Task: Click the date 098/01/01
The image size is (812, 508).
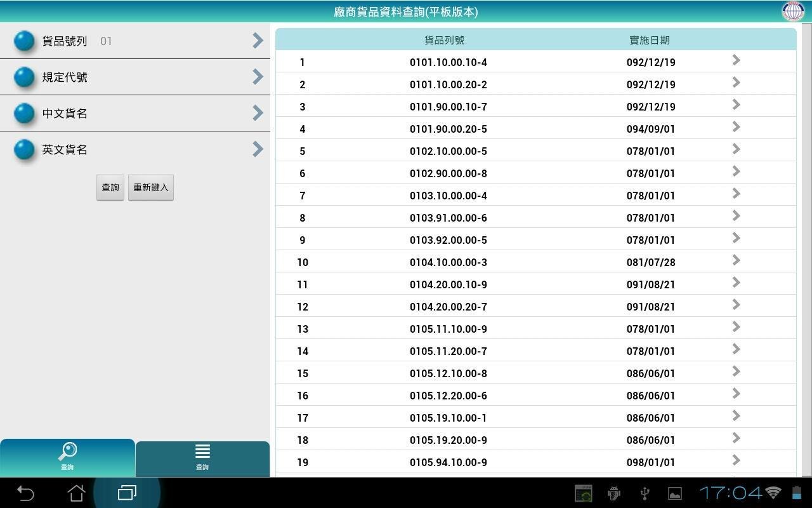Action: pos(651,462)
